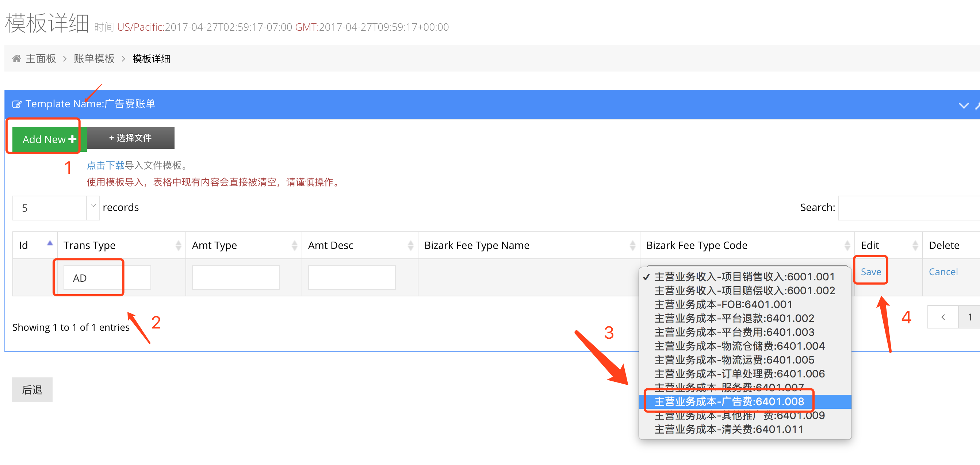Click the Trans Type column header text
The image size is (980, 465).
coord(89,246)
